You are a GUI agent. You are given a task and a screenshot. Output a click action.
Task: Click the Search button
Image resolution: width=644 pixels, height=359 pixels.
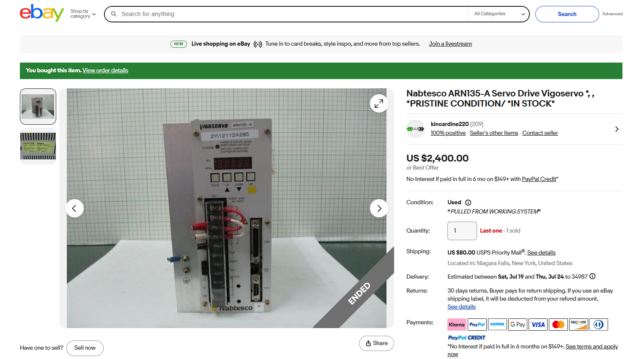pos(567,14)
